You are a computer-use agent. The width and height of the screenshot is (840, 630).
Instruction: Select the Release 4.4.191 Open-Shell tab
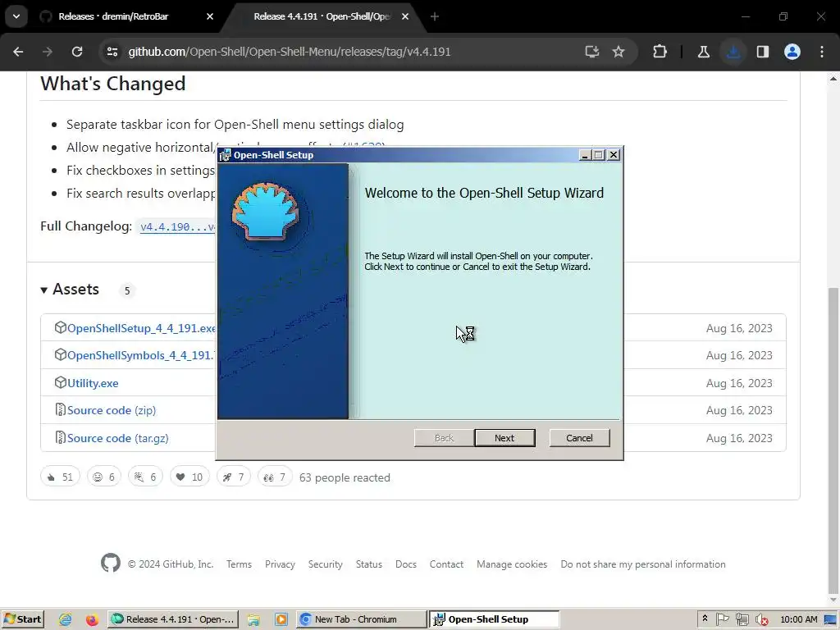pos(322,16)
